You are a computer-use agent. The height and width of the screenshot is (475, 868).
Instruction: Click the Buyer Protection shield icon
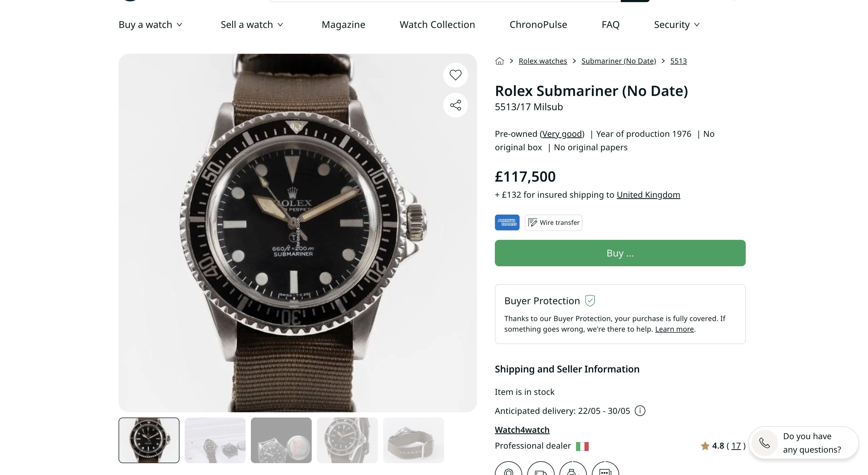tap(590, 301)
